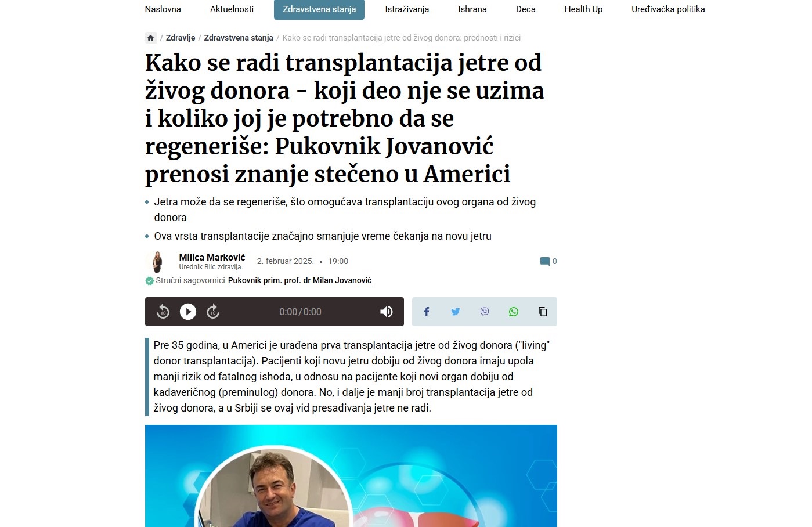
Task: Share article via Viber
Action: pyautogui.click(x=485, y=312)
